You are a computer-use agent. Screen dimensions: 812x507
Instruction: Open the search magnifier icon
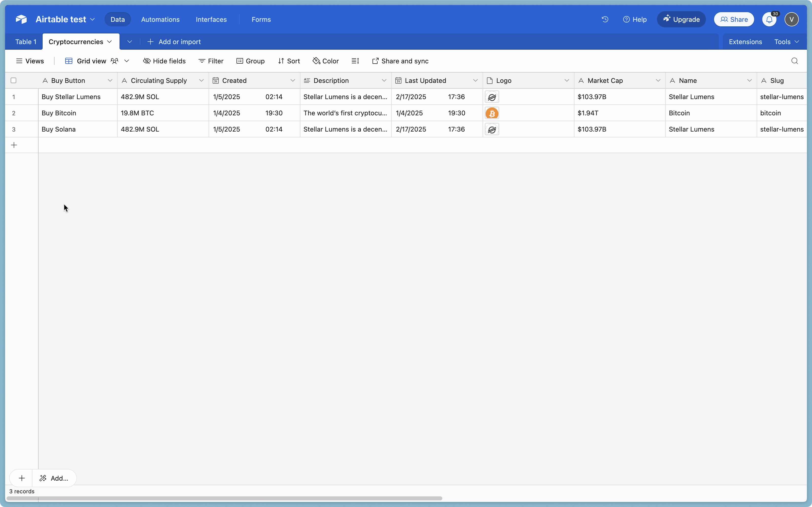tap(794, 61)
